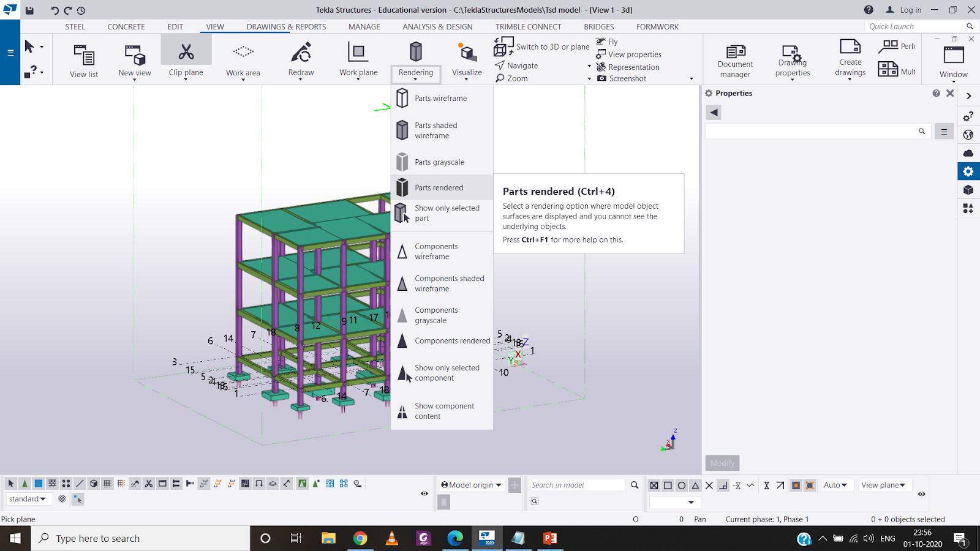
Task: Click the back arrow in Properties panel
Action: click(x=714, y=113)
